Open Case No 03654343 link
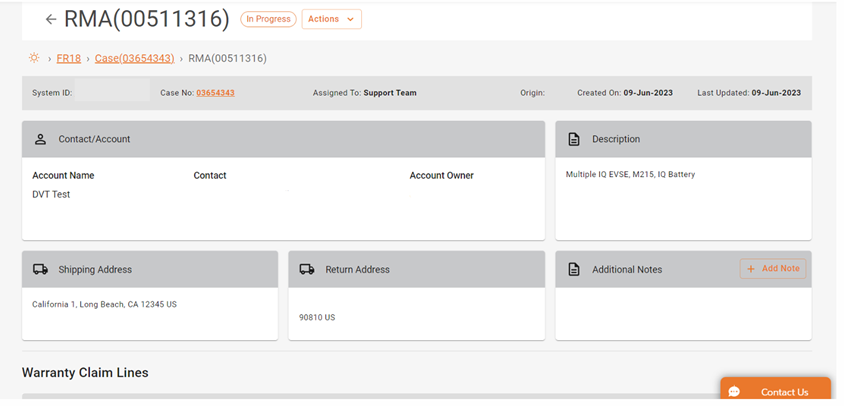This screenshot has height=406, width=844. click(x=215, y=93)
